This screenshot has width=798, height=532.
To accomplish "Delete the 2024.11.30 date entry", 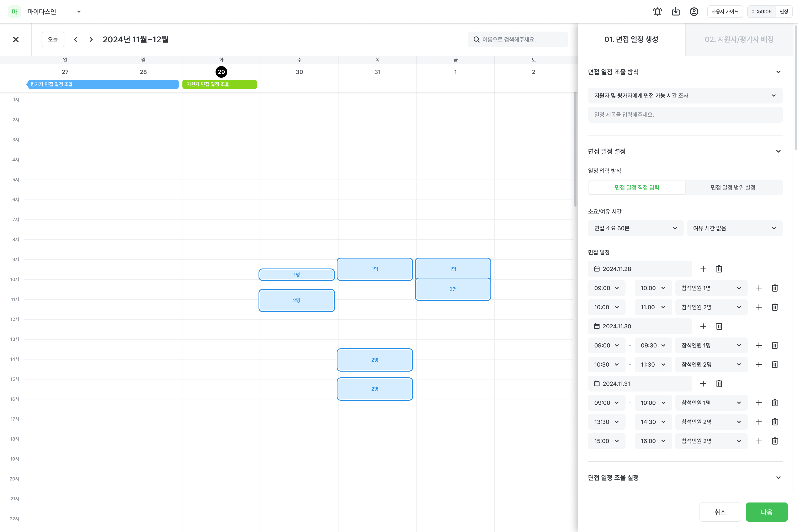I will 719,326.
